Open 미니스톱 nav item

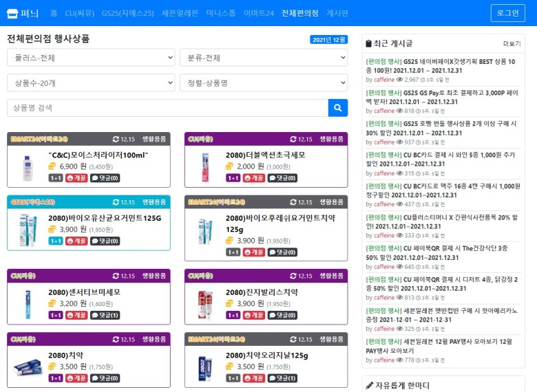[221, 13]
